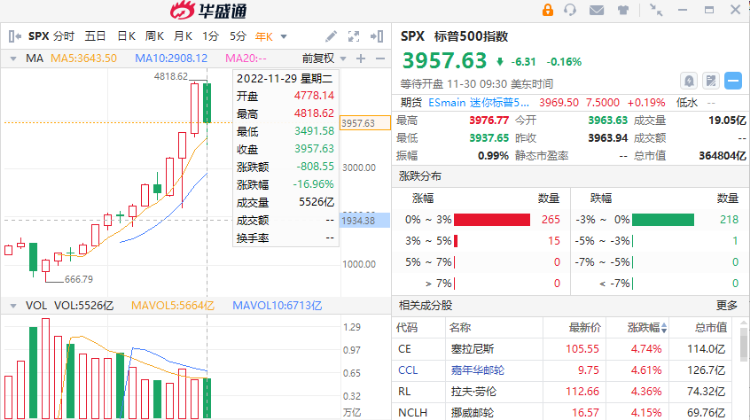The image size is (750, 420).
Task: Click the green -3%~0% loss bar
Action: pyautogui.click(x=663, y=220)
